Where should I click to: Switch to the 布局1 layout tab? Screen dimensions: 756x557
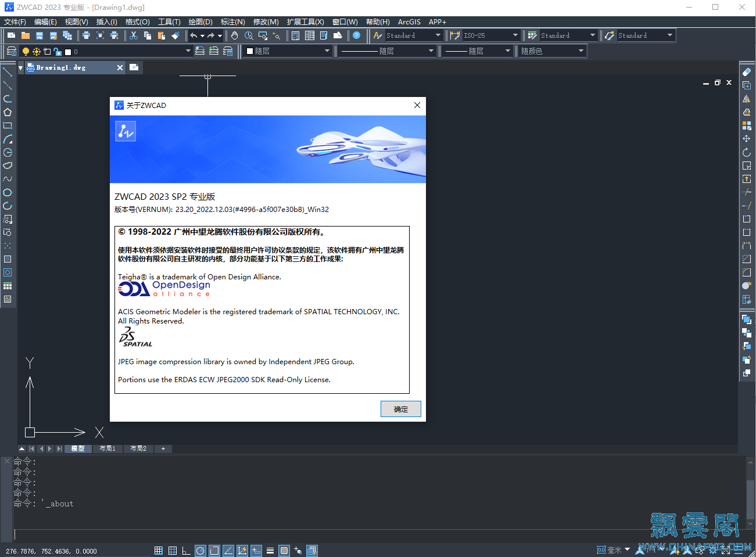click(x=108, y=448)
